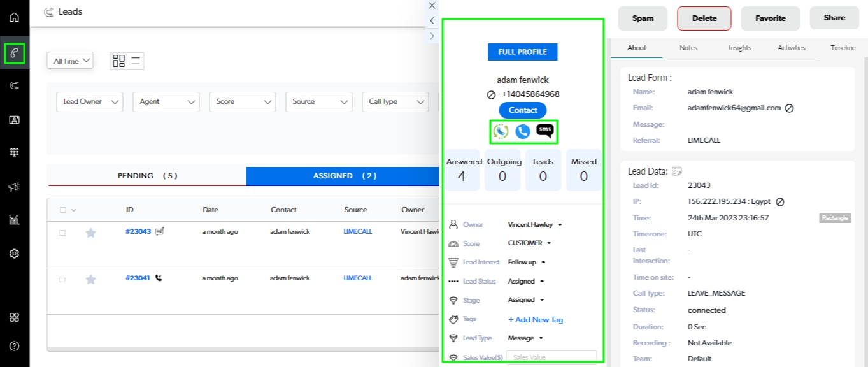Screen dimensions: 868x367
Task: Check the box for lead #23043
Action: 62,233
